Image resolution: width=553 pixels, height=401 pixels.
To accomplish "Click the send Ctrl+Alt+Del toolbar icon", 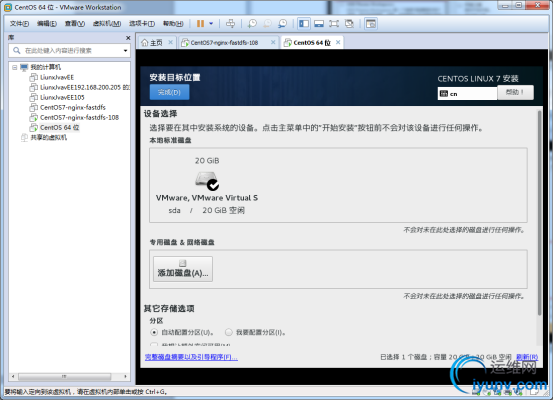I will tap(230, 24).
